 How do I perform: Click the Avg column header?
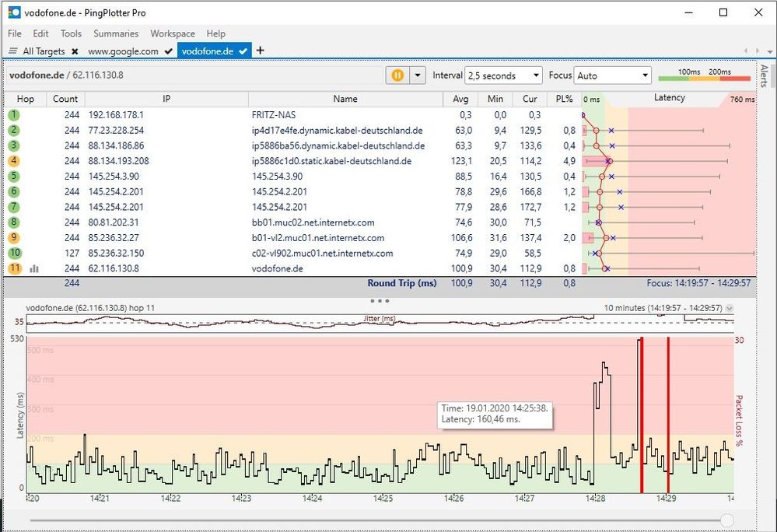(x=460, y=99)
